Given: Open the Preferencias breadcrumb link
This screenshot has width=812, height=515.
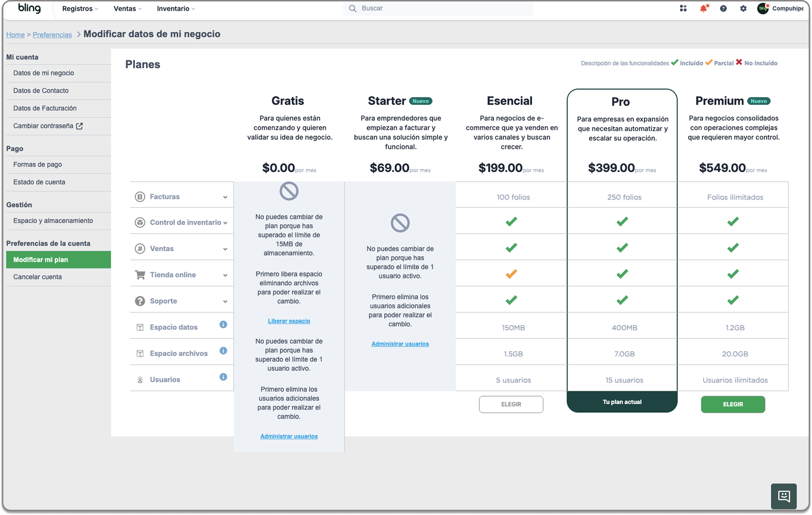Looking at the screenshot, I should 52,35.
